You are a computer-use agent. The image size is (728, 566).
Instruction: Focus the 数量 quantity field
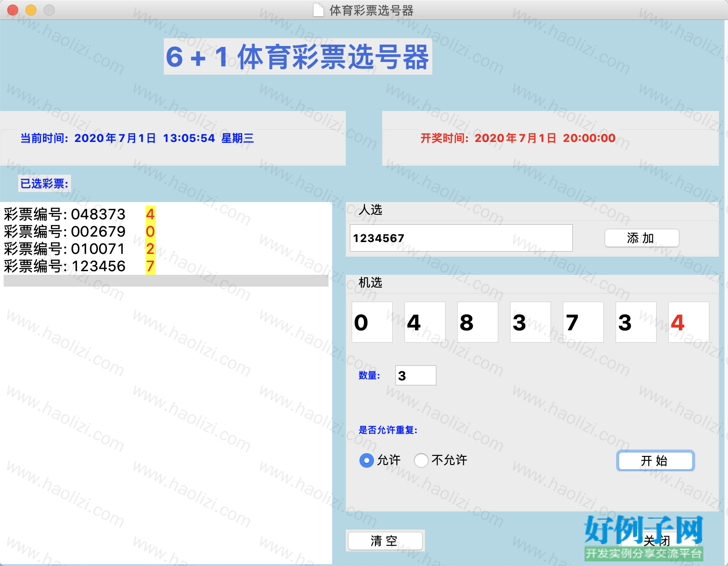coord(415,375)
